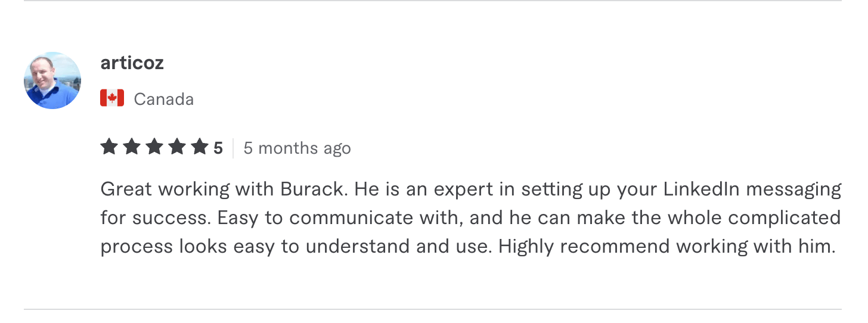Click the Canada flag icon
Image resolution: width=868 pixels, height=323 pixels.
[112, 98]
